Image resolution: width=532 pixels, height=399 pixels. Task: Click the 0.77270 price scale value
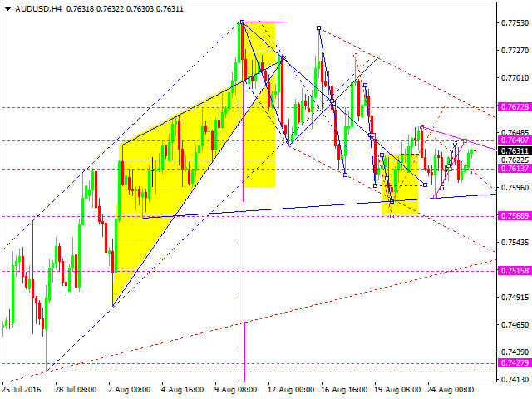pos(515,51)
